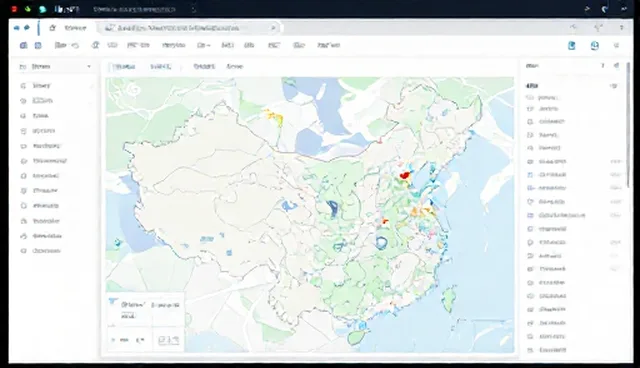
Task: Open the toolbar item with the small dropdown arrow
Action: (203, 45)
